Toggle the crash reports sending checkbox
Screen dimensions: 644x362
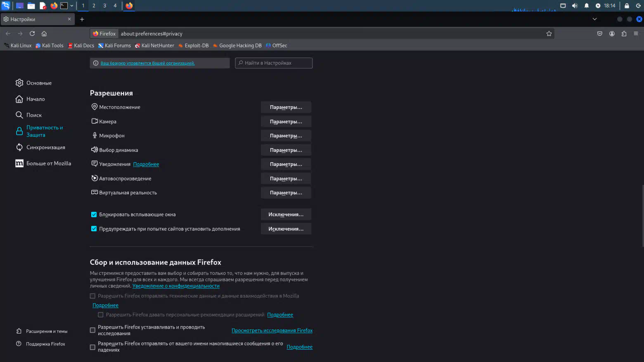tap(92, 347)
